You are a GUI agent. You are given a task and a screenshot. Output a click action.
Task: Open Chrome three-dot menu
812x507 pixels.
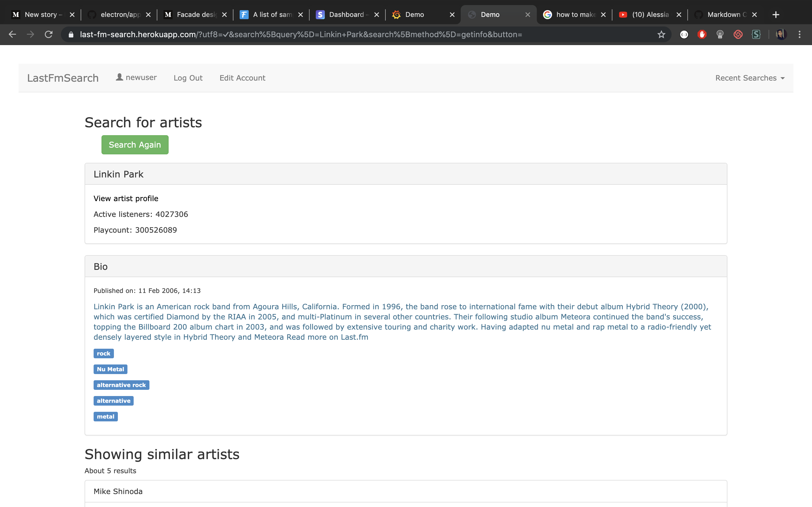coord(800,34)
